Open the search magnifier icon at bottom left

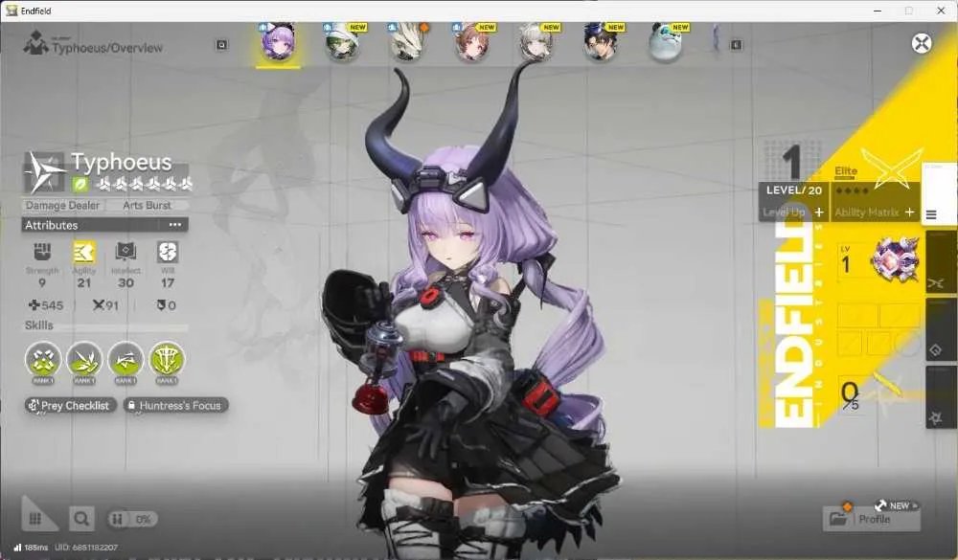pyautogui.click(x=81, y=519)
